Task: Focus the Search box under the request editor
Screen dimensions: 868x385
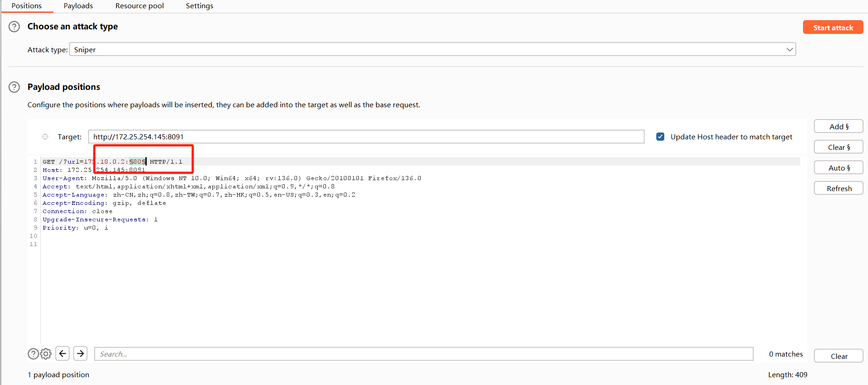Action: [x=423, y=354]
